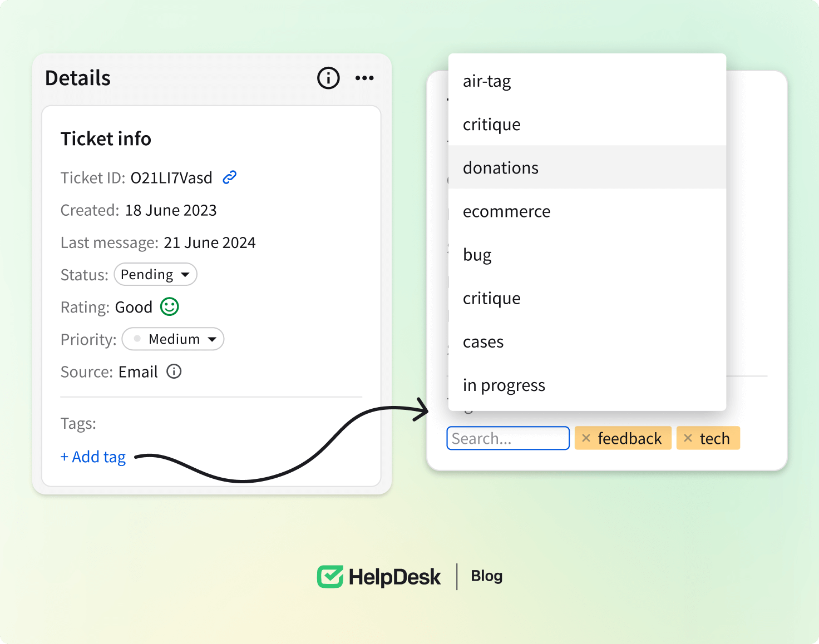Screen dimensions: 819x644
Task: Choose the donations tag option
Action: 501,167
